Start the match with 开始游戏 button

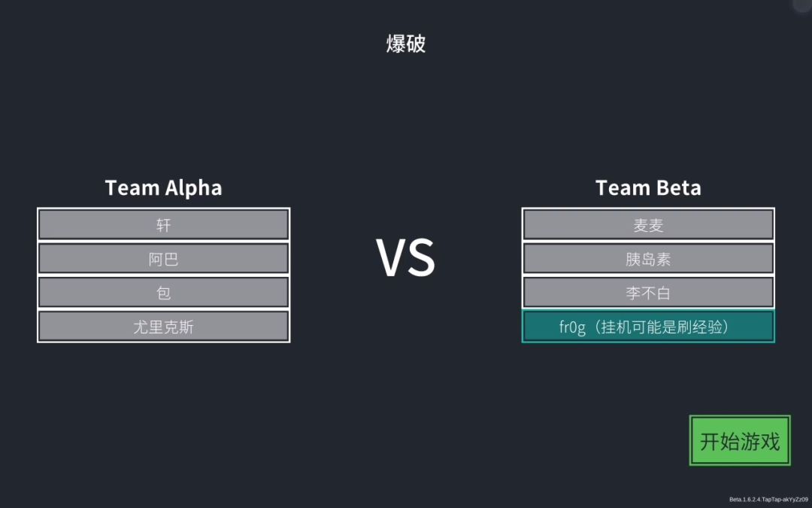pyautogui.click(x=740, y=440)
